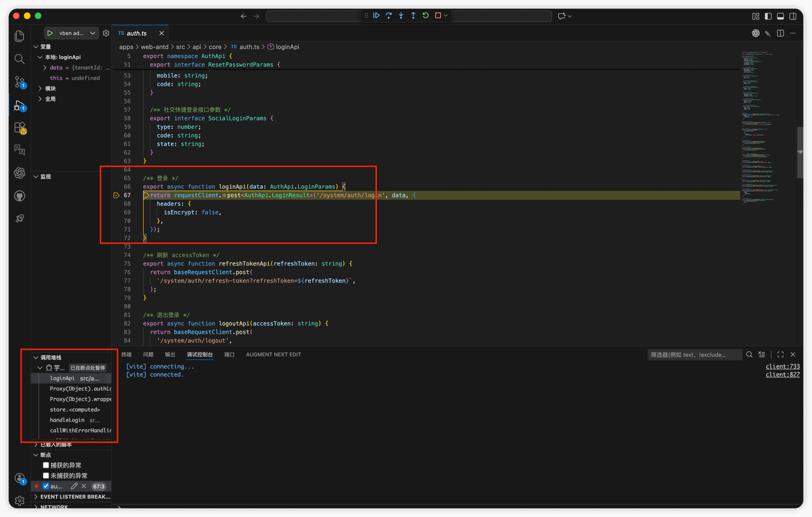Step over with the debug toolbar
This screenshot has height=517, width=812.
pyautogui.click(x=389, y=16)
